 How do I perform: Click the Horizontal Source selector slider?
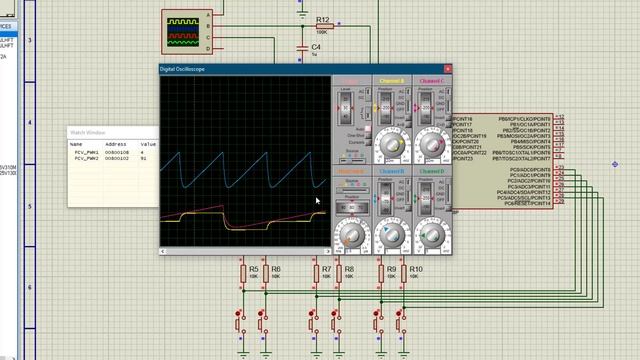tap(352, 191)
